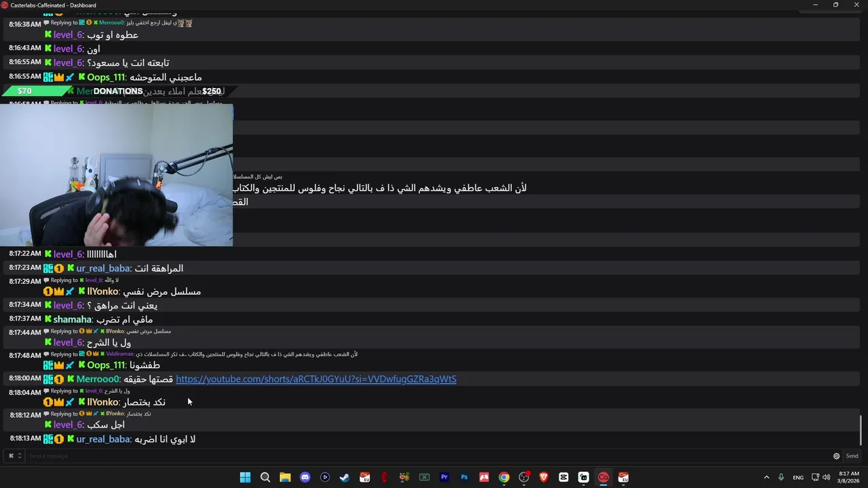
Task: Click level_6 username in the 8:16:43 message
Action: point(68,49)
